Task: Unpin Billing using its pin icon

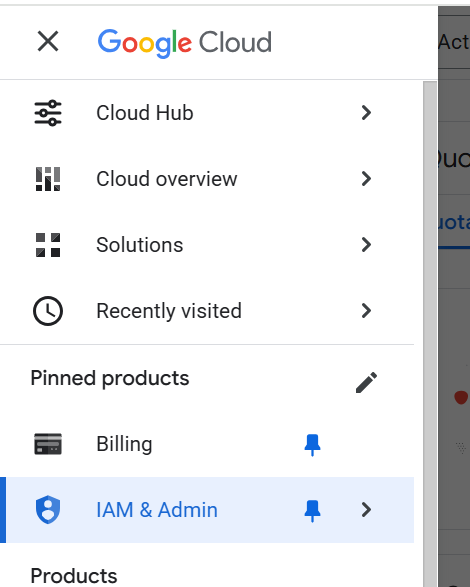Action: (312, 445)
